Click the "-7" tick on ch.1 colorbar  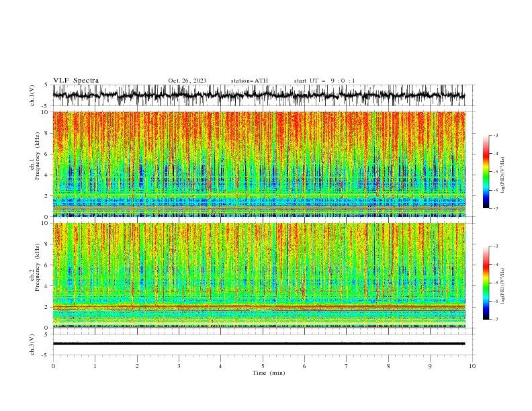click(x=495, y=208)
